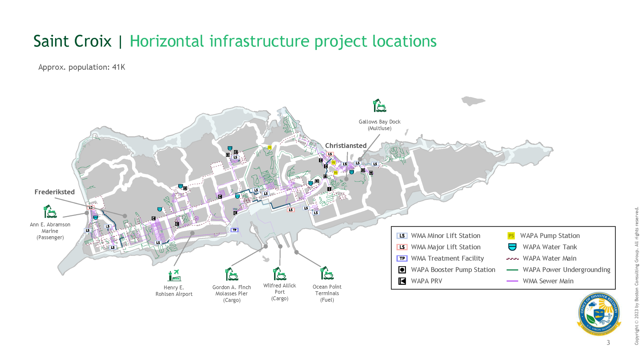644x362 pixels.
Task: Click the Gallows Bay Dock port icon
Action: click(x=379, y=106)
